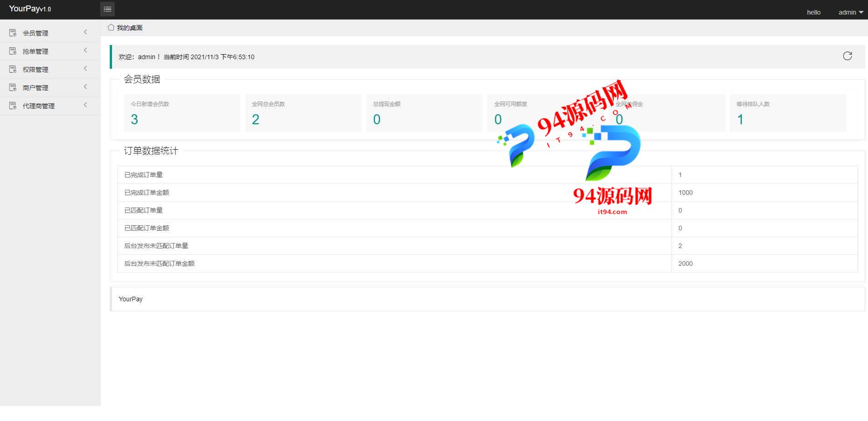Screen dimensions: 868x421
Task: Expand the 权限管理 chevron
Action: (x=85, y=69)
